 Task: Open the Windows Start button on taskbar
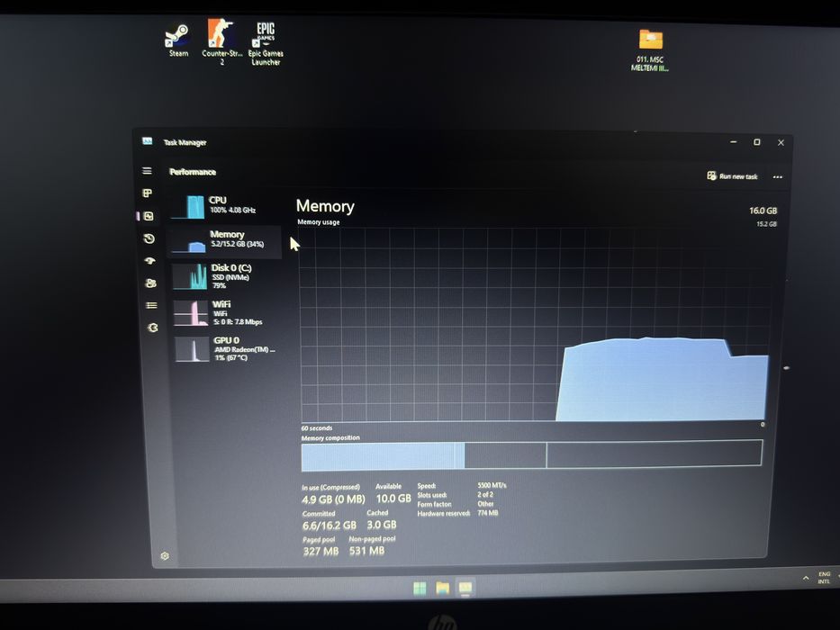coord(420,589)
